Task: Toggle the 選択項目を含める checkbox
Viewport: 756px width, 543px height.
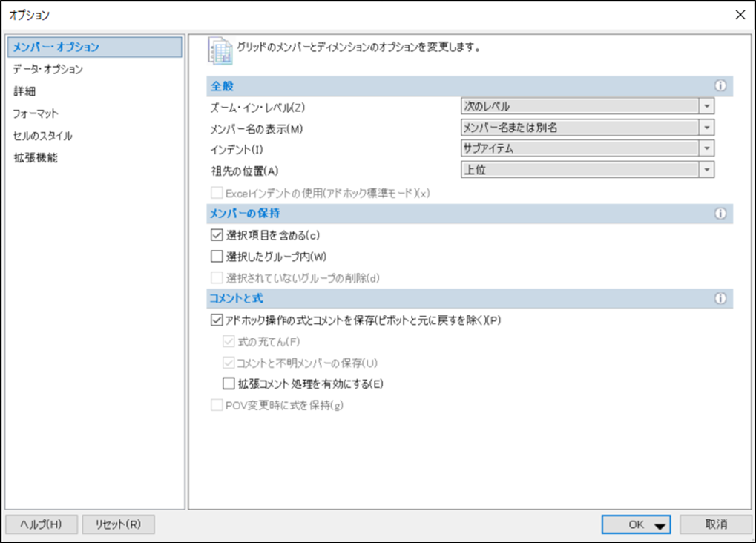Action: click(217, 235)
